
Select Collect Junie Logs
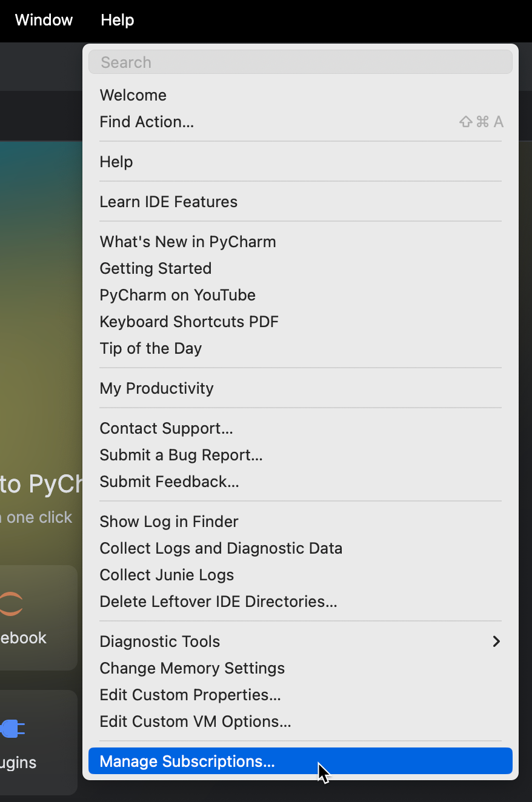pos(167,574)
